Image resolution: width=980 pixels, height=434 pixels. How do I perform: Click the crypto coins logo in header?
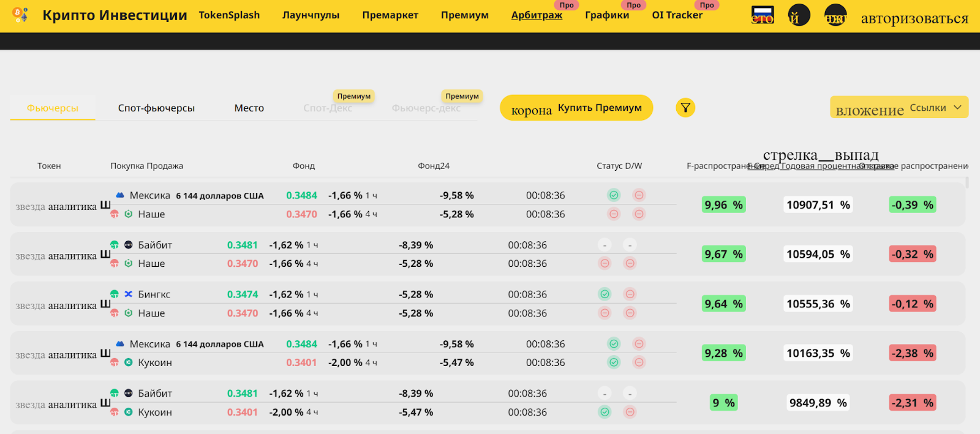[20, 15]
